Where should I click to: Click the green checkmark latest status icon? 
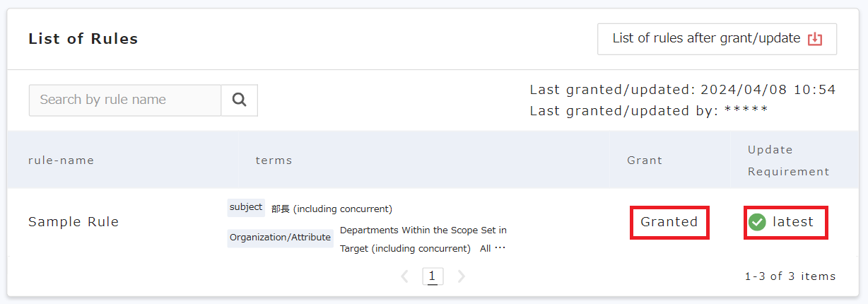tap(757, 222)
